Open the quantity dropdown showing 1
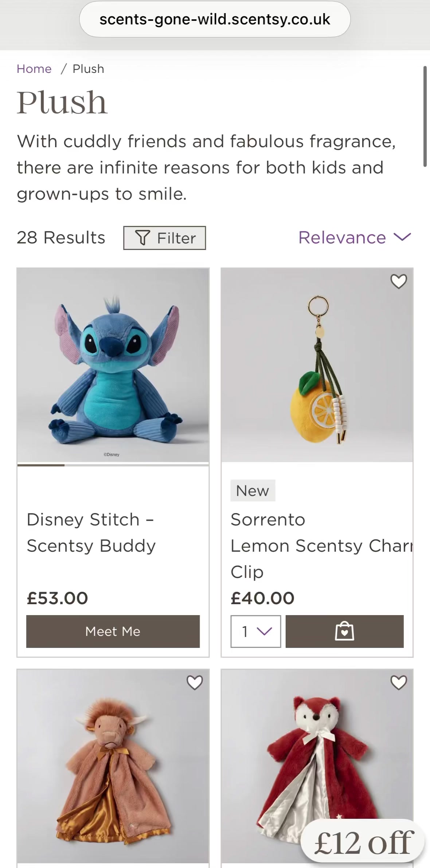 pos(255,632)
